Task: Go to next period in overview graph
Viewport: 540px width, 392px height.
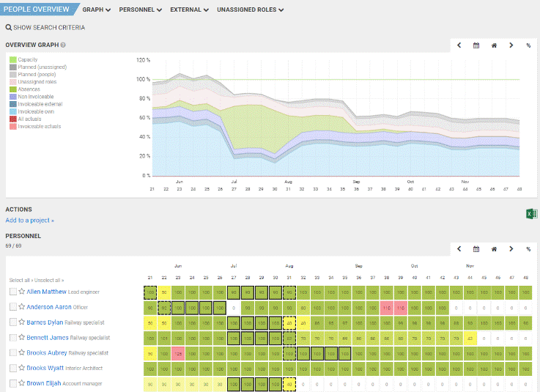Action: coord(511,45)
